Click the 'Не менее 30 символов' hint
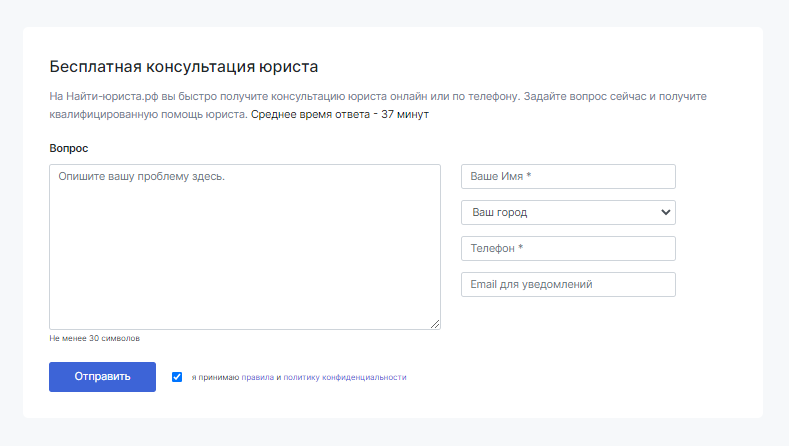 point(95,338)
